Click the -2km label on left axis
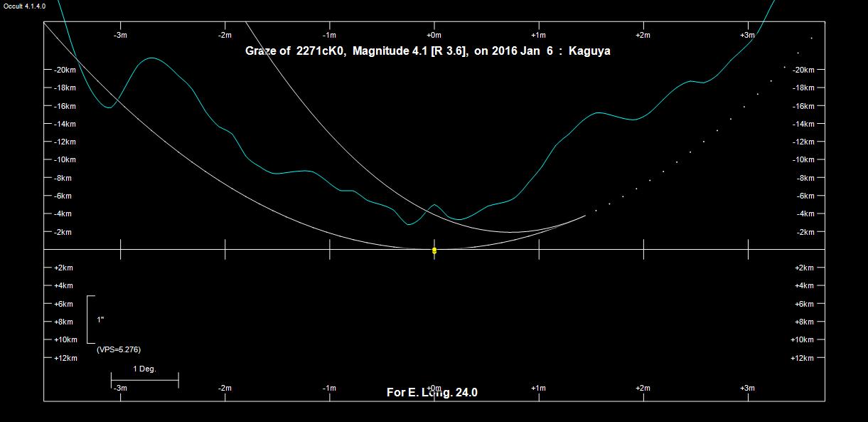The image size is (868, 422). coord(63,232)
